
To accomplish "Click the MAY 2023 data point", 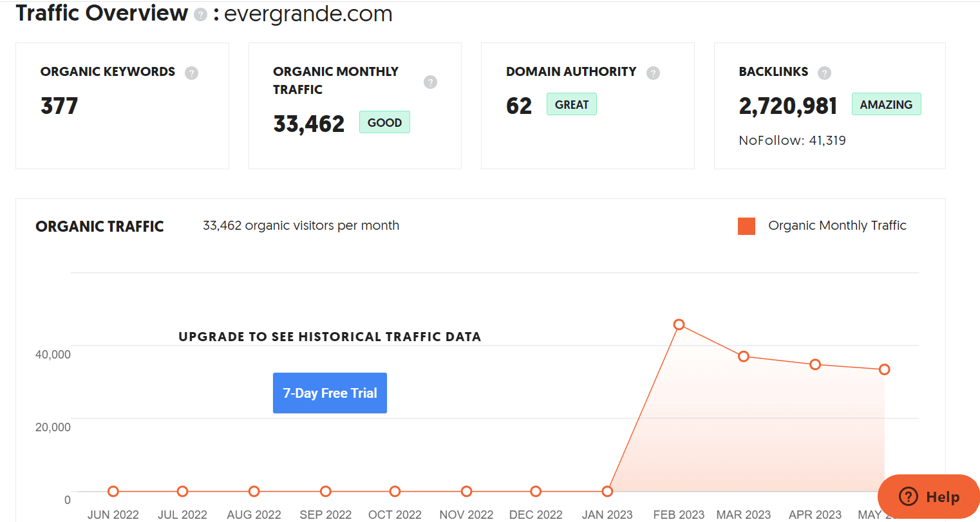I will [x=883, y=369].
